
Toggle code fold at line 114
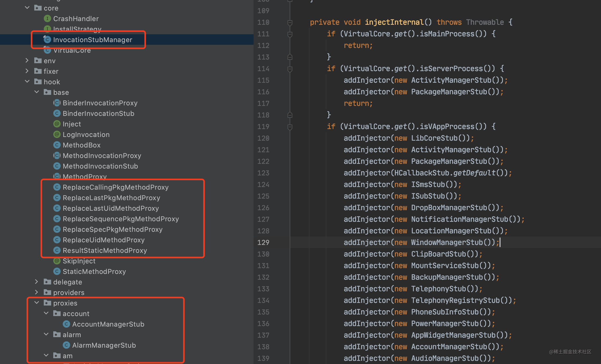point(290,69)
